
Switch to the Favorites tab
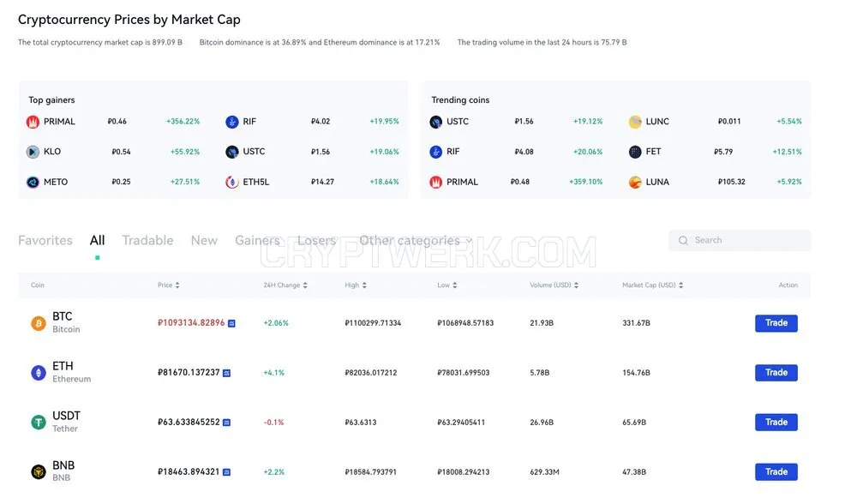pyautogui.click(x=45, y=241)
